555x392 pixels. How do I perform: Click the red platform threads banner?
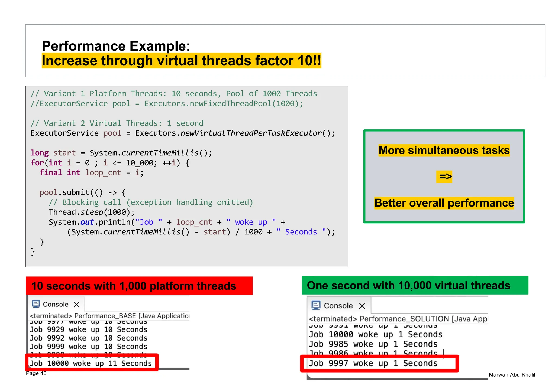coord(139,286)
